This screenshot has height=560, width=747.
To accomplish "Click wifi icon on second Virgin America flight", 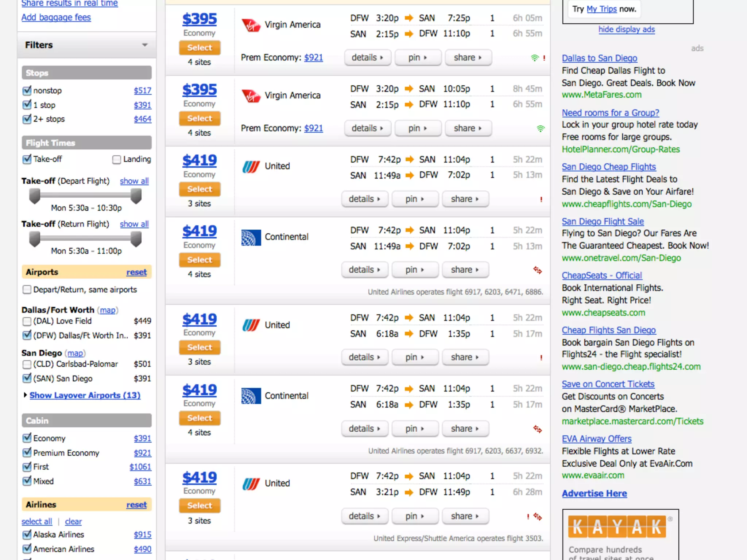I will pos(540,129).
